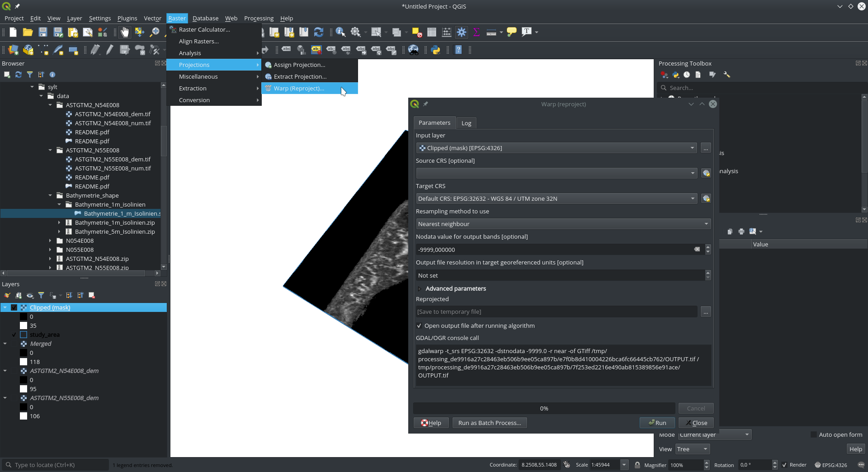The height and width of the screenshot is (472, 868).
Task: Uncheck Open output file after running algorithm
Action: [x=419, y=326]
